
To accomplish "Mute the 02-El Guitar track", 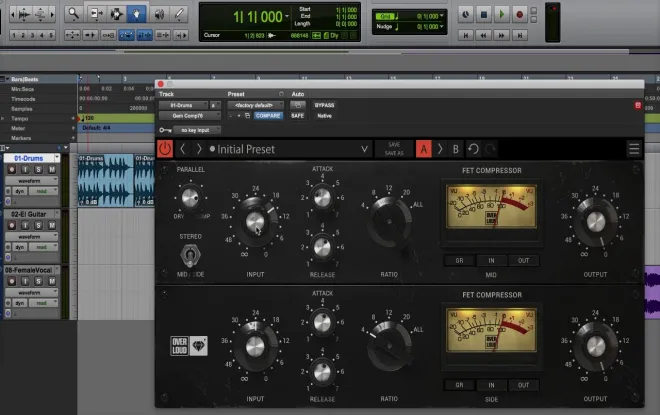I will (50, 225).
